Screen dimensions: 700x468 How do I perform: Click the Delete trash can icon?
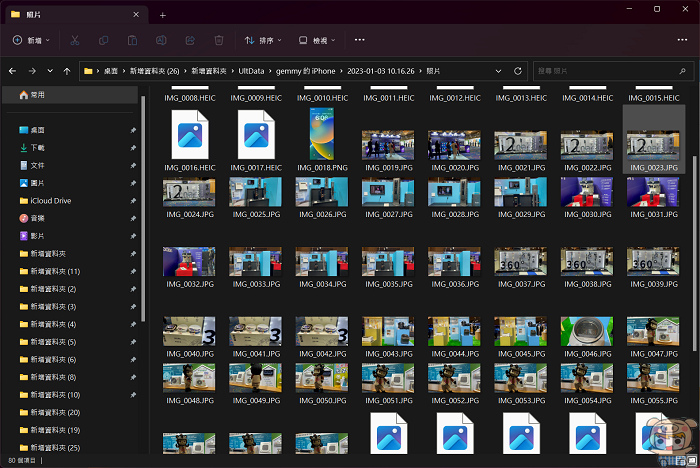[219, 40]
